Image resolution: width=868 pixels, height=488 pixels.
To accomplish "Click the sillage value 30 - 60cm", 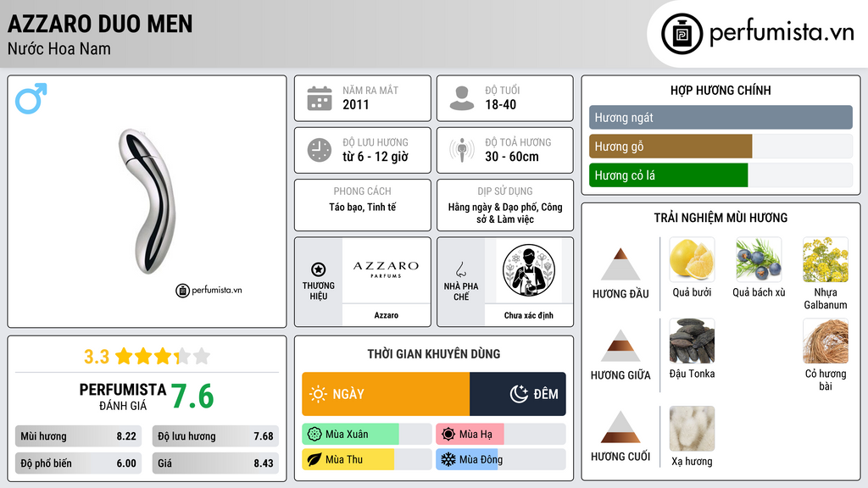I will coord(511,157).
